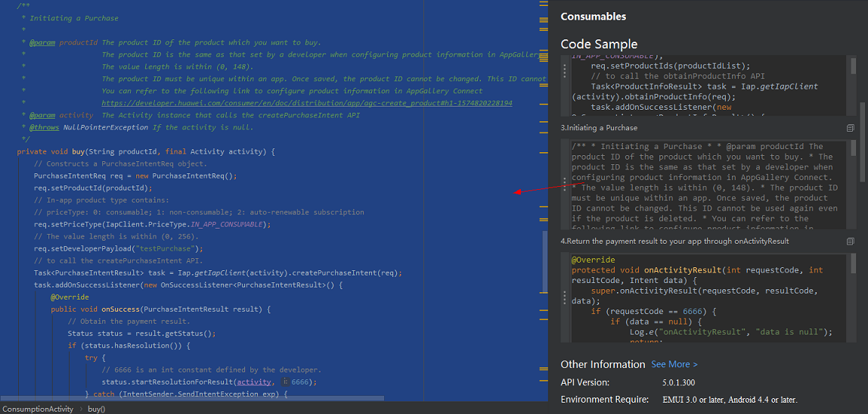Select buy() in the breadcrumb bar
Screen dimensions: 868x414
[x=96, y=409]
